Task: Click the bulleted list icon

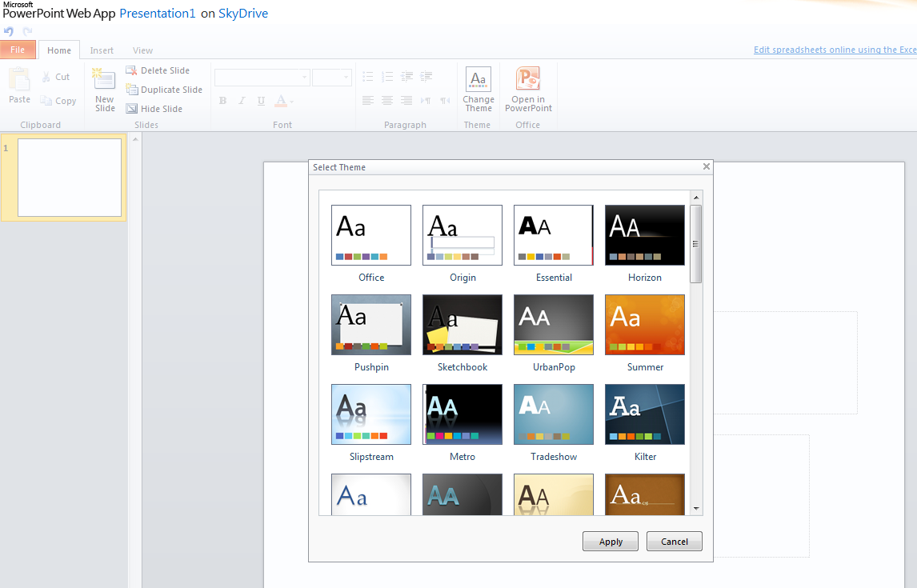Action: tap(368, 76)
